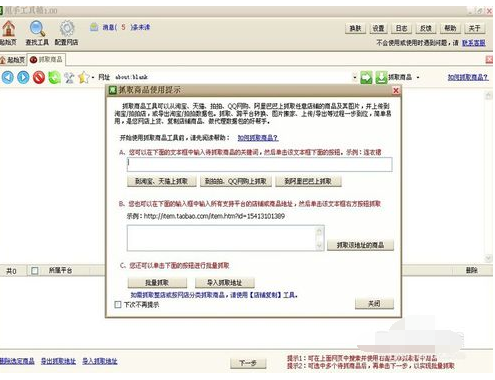Click 到拍拍、QQ网购上抓取 button
This screenshot has width=495, height=380.
[x=236, y=181]
